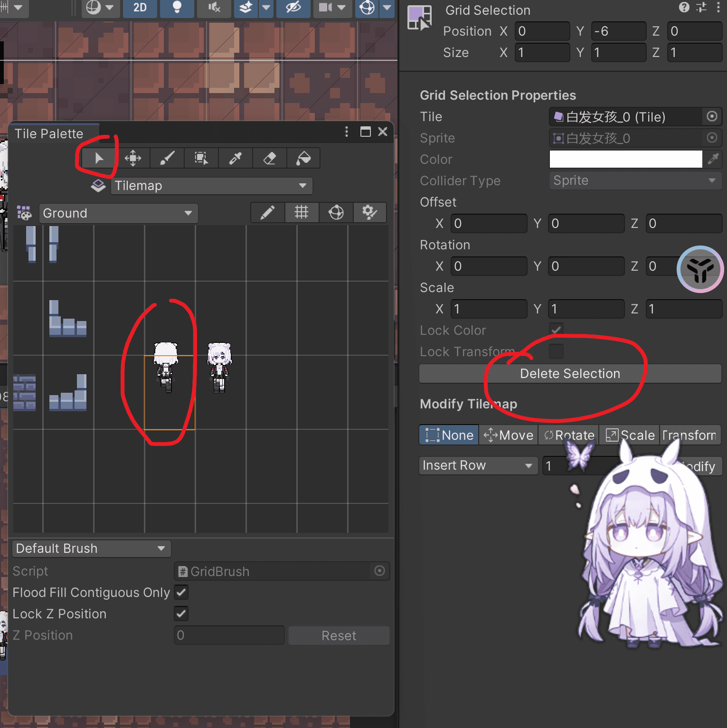
Task: Select the Box Fill tool in Tile Palette
Action: [x=201, y=158]
